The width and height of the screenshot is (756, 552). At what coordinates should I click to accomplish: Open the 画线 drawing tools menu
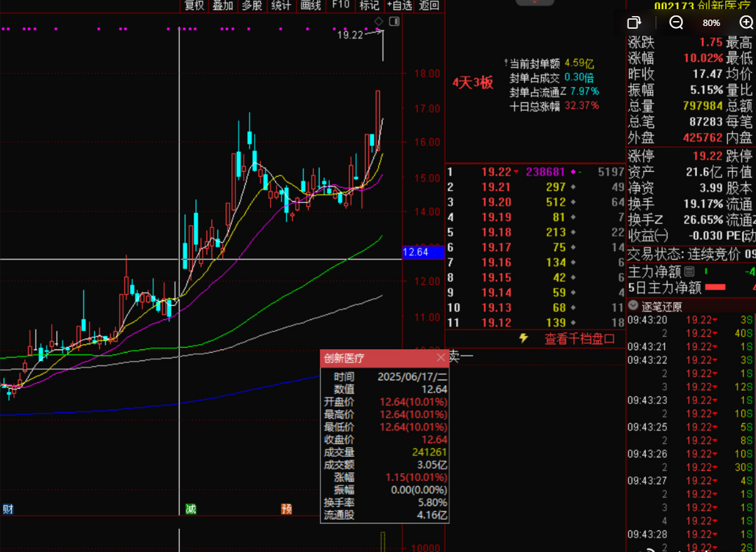pos(310,6)
